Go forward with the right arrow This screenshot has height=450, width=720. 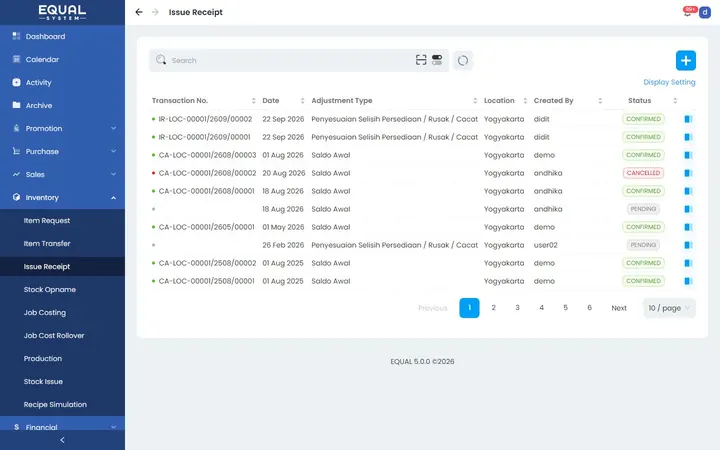pos(155,12)
